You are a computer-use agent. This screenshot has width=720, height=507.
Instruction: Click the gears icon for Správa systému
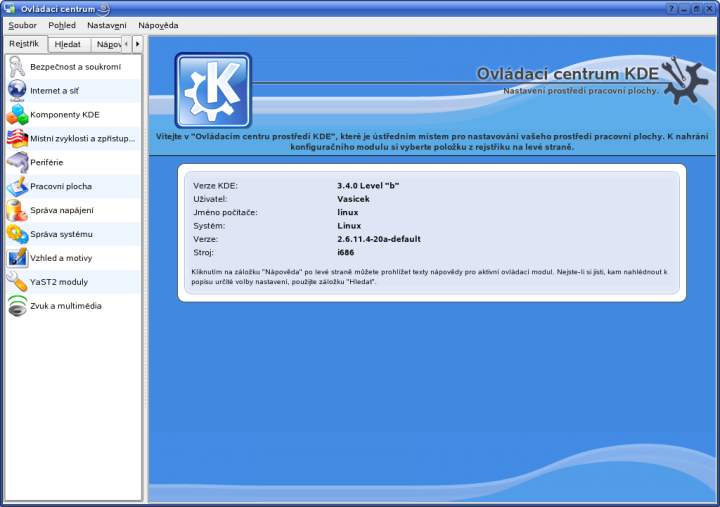tap(17, 234)
